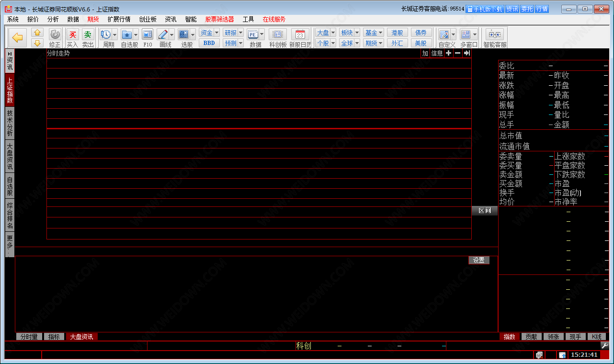Click the minus zoom icon in chart header

(457, 53)
